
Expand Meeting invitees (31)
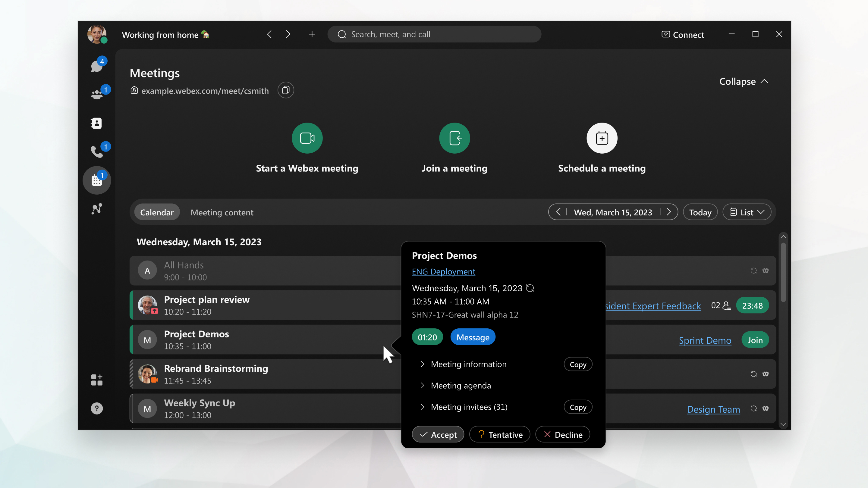[x=469, y=407]
